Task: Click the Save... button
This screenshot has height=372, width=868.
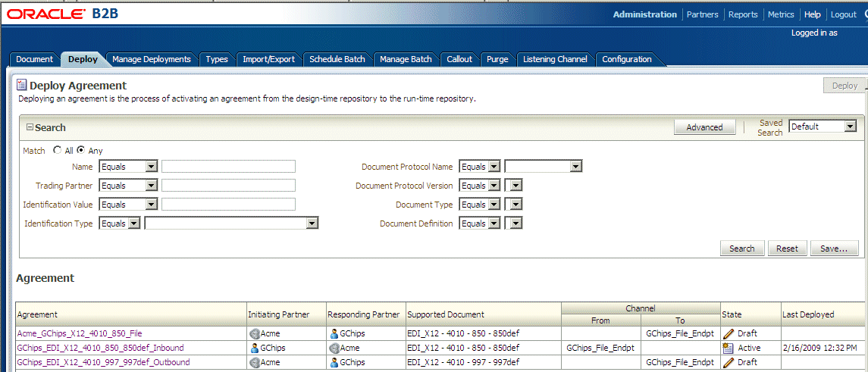Action: click(834, 249)
